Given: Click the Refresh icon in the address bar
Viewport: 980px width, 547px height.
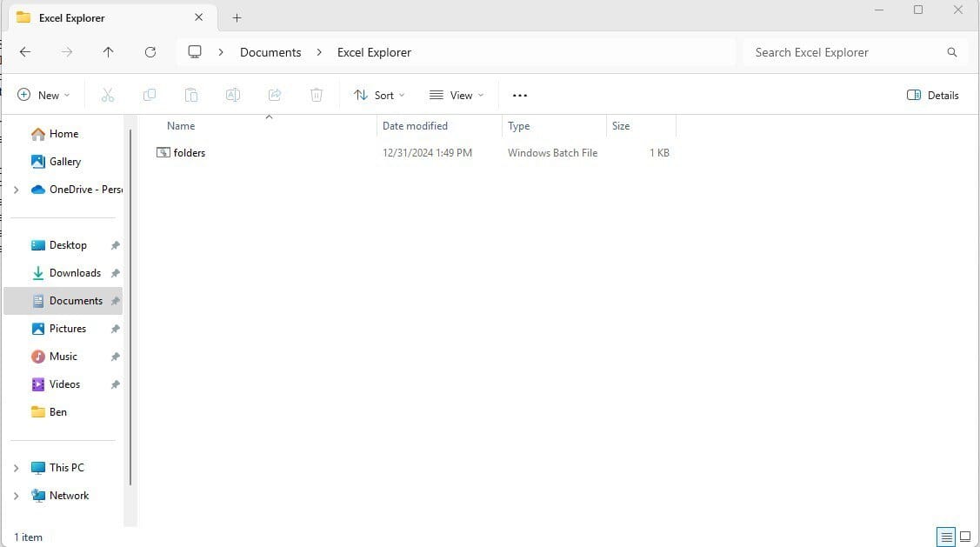Looking at the screenshot, I should (150, 52).
